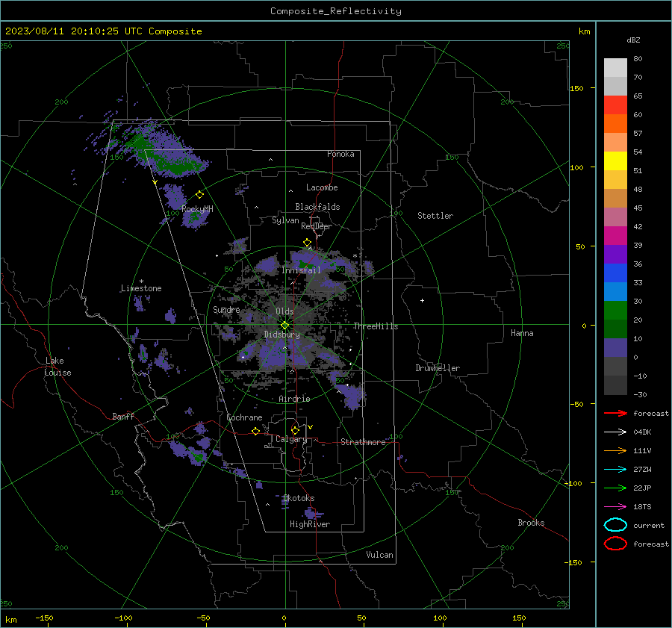Click the Composite_Reflectivity title text
The height and width of the screenshot is (628, 672).
[335, 11]
